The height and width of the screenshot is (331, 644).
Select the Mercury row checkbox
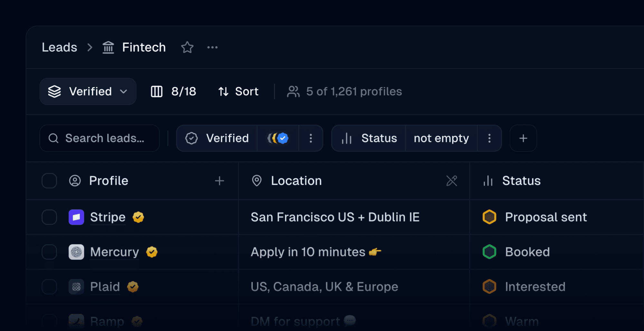(x=49, y=252)
